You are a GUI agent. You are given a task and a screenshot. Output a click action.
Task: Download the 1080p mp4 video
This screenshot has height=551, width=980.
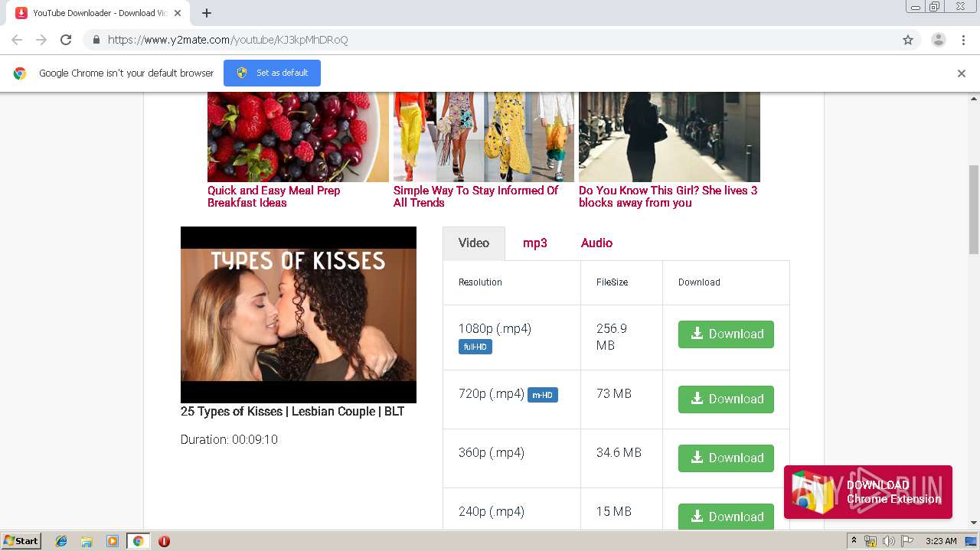tap(726, 334)
